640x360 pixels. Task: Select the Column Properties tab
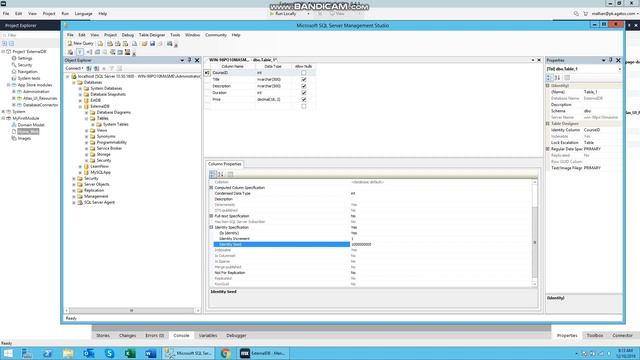click(225, 164)
